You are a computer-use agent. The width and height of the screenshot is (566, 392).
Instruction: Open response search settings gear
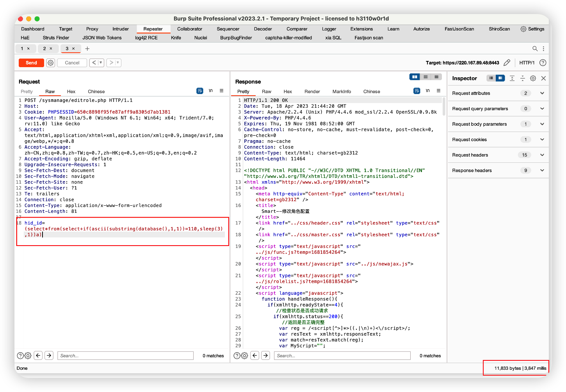(244, 355)
